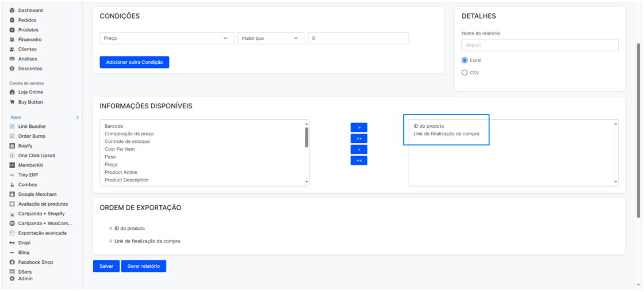This screenshot has width=644, height=292.
Task: Expand the 'maior que' operator dropdown
Action: 270,39
